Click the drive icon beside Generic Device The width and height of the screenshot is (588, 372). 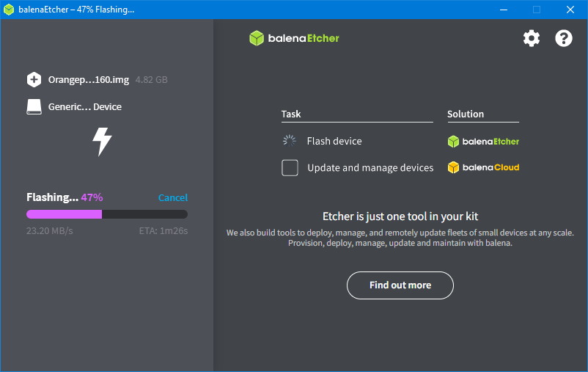pyautogui.click(x=34, y=106)
